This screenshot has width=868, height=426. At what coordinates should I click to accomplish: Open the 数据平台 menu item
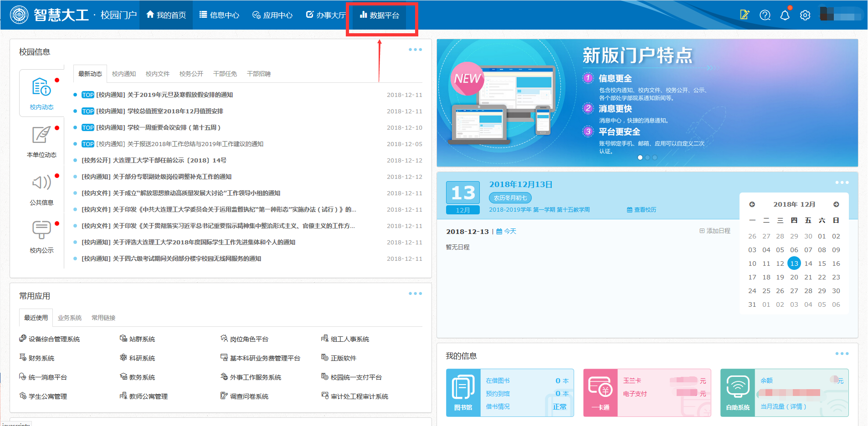pyautogui.click(x=380, y=15)
